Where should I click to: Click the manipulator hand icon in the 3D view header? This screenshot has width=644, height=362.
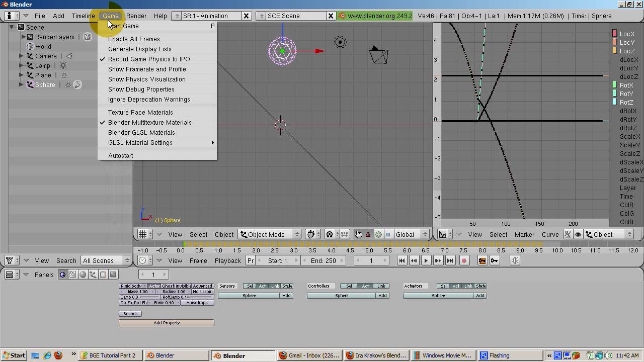click(358, 234)
